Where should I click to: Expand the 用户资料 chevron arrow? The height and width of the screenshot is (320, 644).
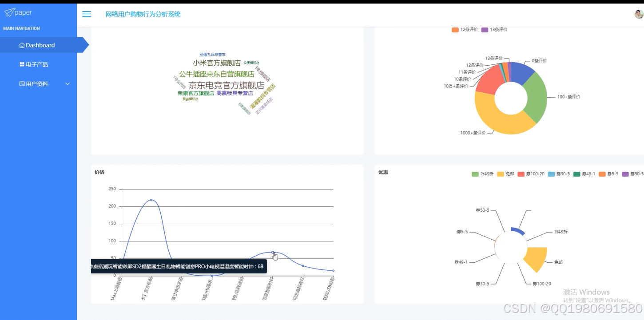[68, 84]
